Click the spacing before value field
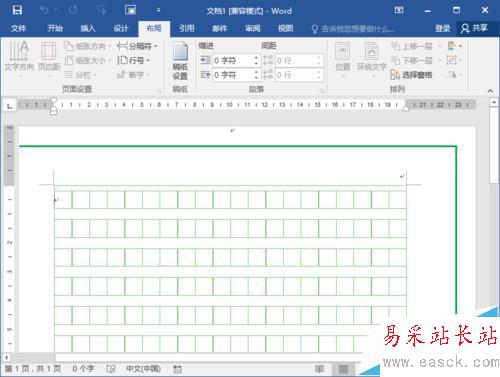 (x=295, y=60)
